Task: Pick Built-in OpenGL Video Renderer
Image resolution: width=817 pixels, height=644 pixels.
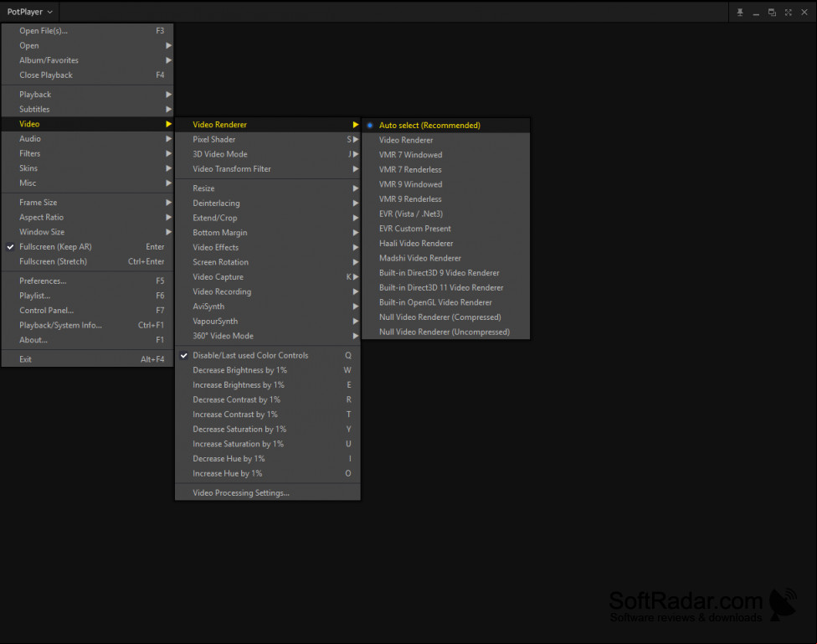Action: click(x=446, y=302)
